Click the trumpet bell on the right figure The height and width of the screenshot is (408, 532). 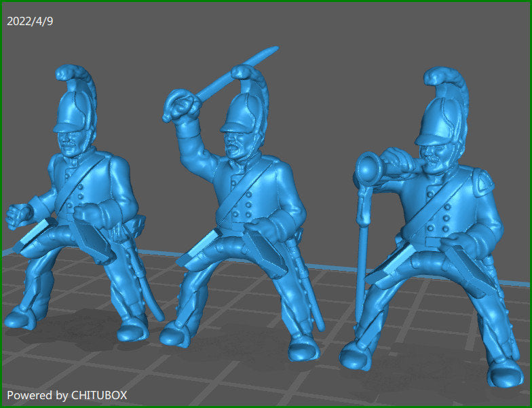point(371,166)
